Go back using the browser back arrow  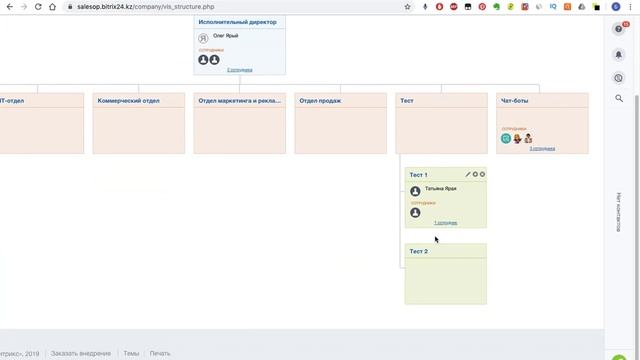click(10, 7)
